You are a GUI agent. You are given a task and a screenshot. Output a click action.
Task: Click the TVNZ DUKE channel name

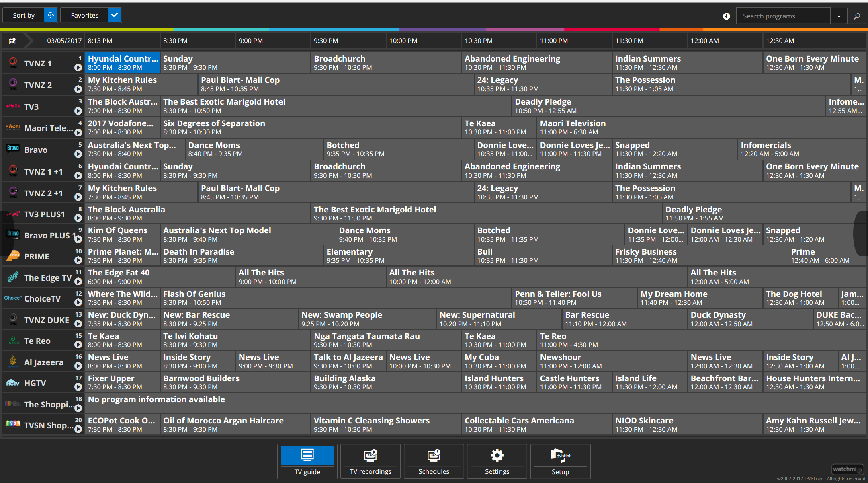point(47,320)
